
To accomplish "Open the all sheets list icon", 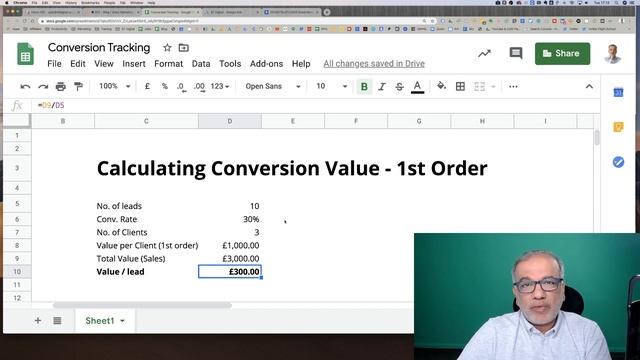I will tap(57, 320).
